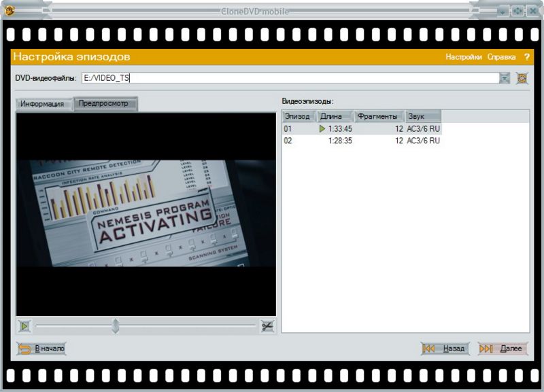Image resolution: width=544 pixels, height=392 pixels.
Task: Click the Звук column header
Action: click(x=422, y=116)
